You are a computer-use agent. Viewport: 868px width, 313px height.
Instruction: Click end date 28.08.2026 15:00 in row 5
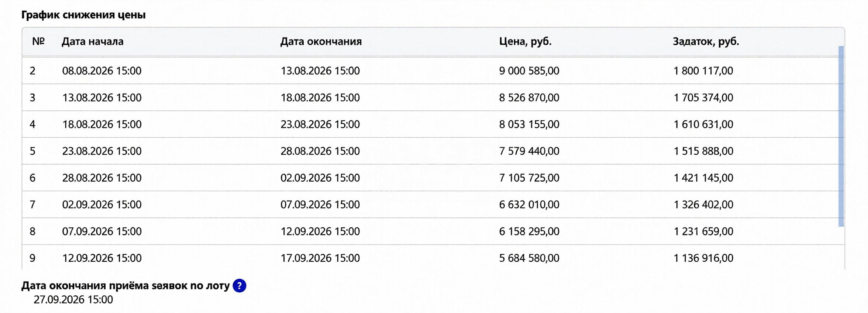pyautogui.click(x=320, y=151)
